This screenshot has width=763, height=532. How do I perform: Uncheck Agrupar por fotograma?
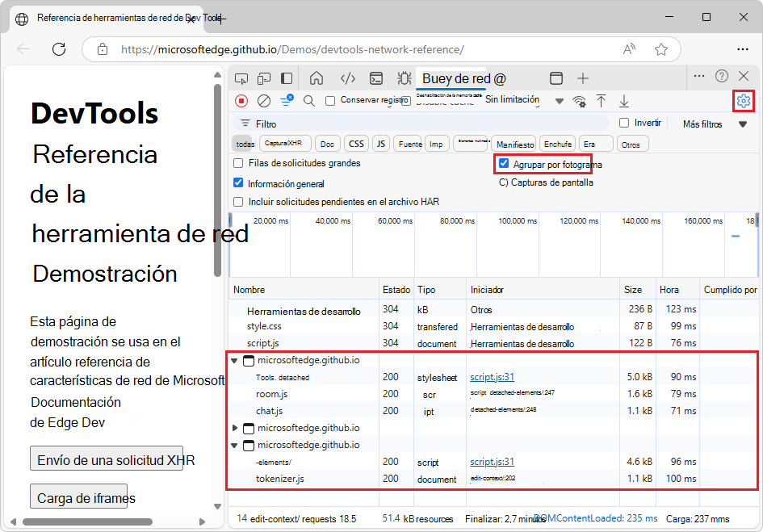(504, 163)
